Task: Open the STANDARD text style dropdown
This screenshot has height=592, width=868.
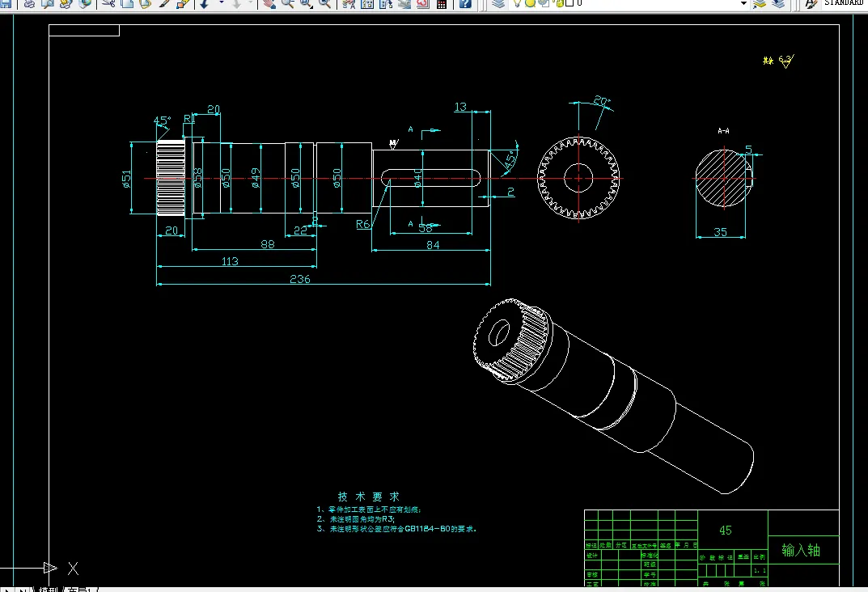Action: tap(845, 2)
